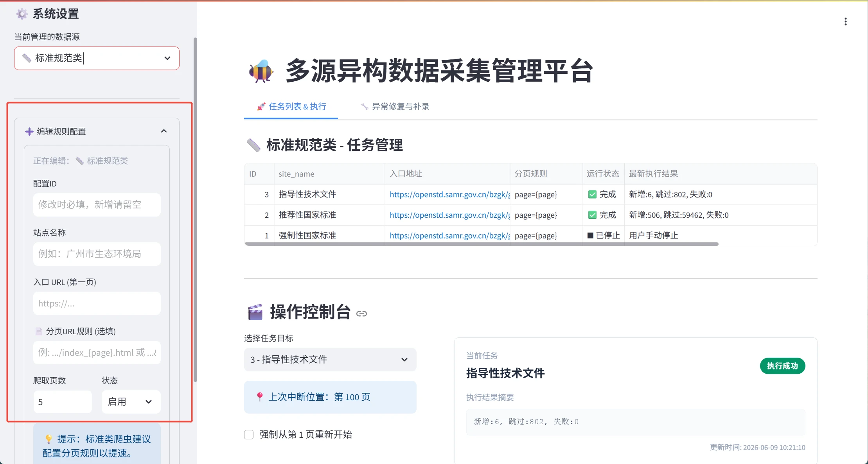Click the 运行状态 column header
The image size is (868, 464).
(x=603, y=174)
